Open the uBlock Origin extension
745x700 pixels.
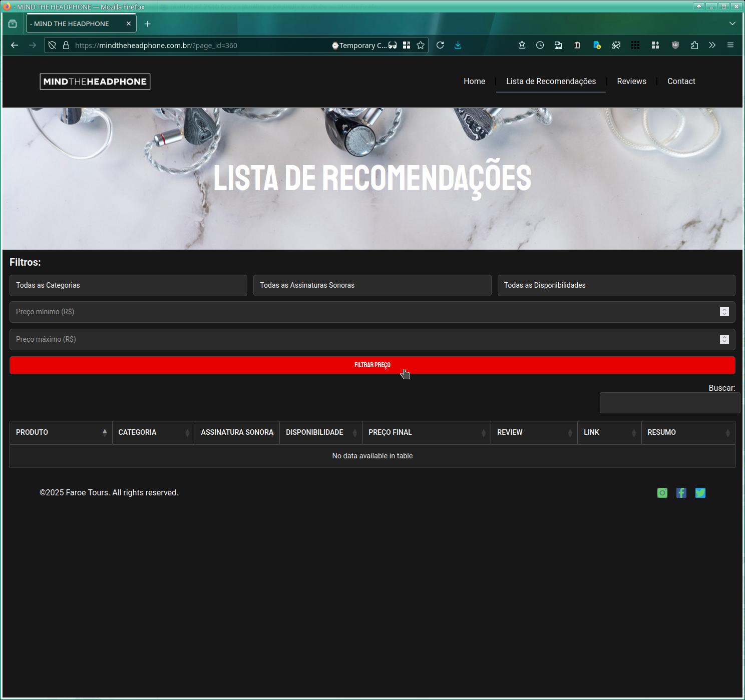click(675, 45)
